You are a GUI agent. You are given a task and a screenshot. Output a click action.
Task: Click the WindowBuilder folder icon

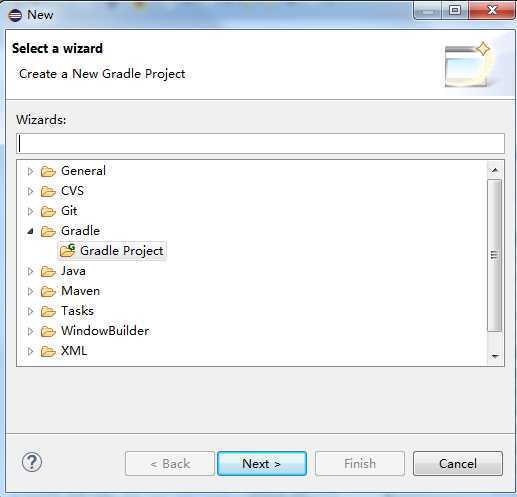(x=48, y=331)
